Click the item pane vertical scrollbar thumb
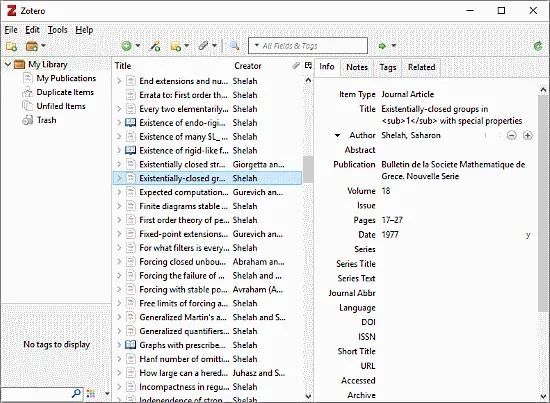 pyautogui.click(x=543, y=203)
